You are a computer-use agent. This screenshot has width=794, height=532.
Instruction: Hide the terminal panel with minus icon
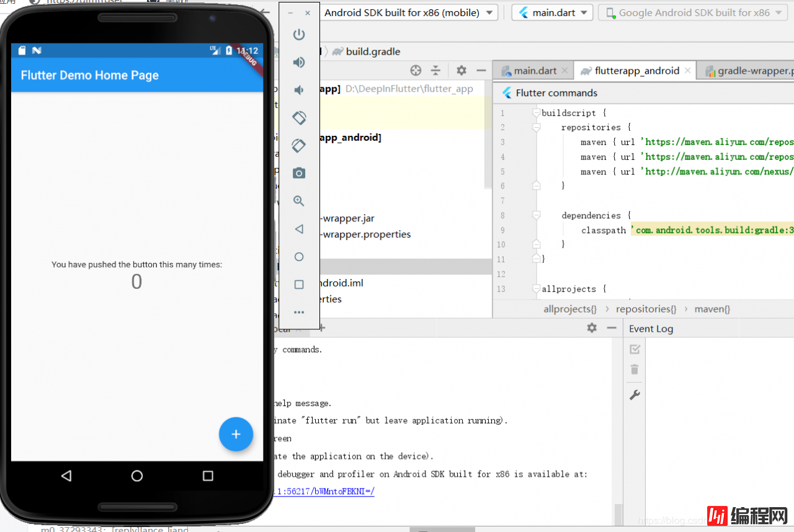click(x=612, y=328)
